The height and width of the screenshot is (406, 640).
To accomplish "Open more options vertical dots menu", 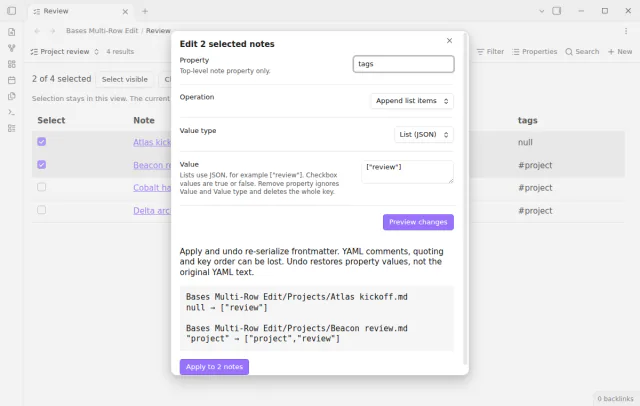I will coord(626,31).
